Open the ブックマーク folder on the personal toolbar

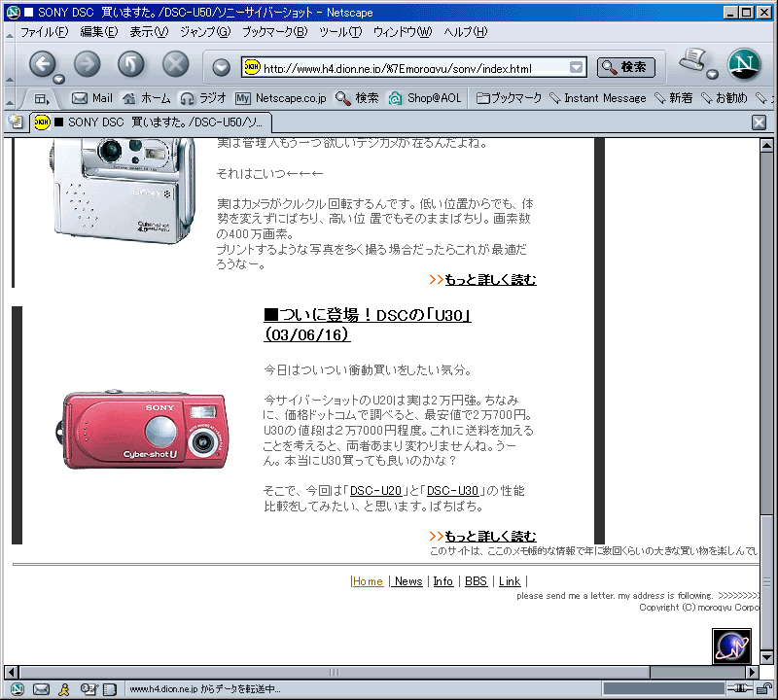[509, 98]
